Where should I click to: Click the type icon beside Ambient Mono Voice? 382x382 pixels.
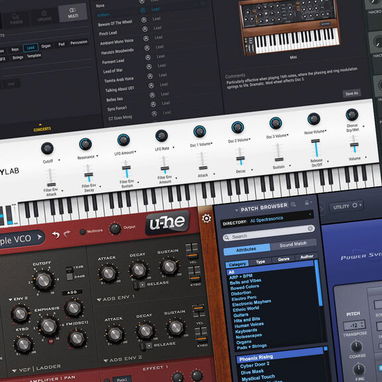pyautogui.click(x=146, y=39)
